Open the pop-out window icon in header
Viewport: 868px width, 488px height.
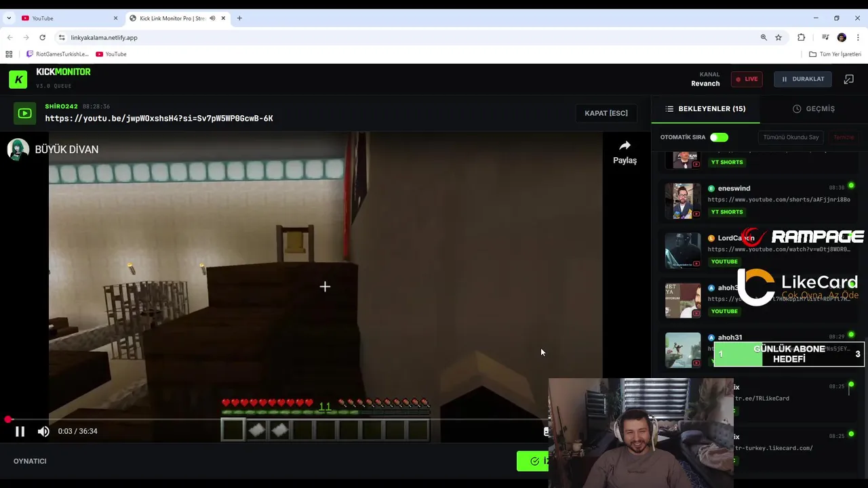[x=848, y=79]
